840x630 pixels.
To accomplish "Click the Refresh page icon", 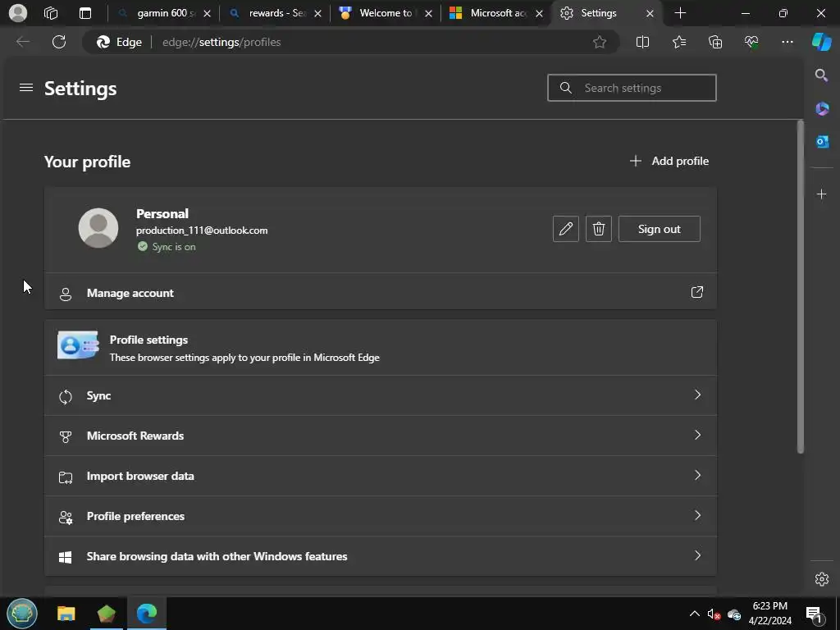I will [59, 42].
